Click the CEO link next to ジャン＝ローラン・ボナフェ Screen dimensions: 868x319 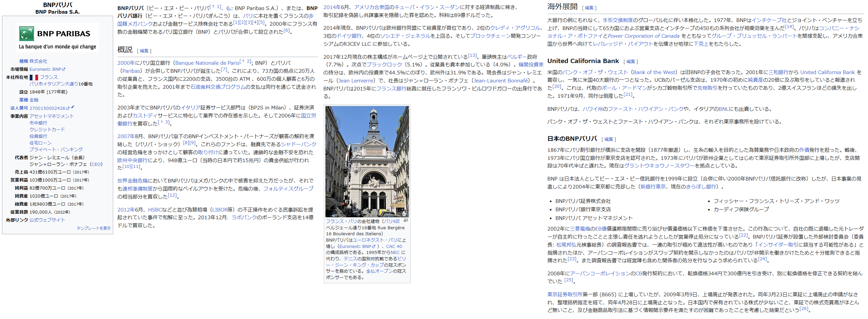pos(96,165)
